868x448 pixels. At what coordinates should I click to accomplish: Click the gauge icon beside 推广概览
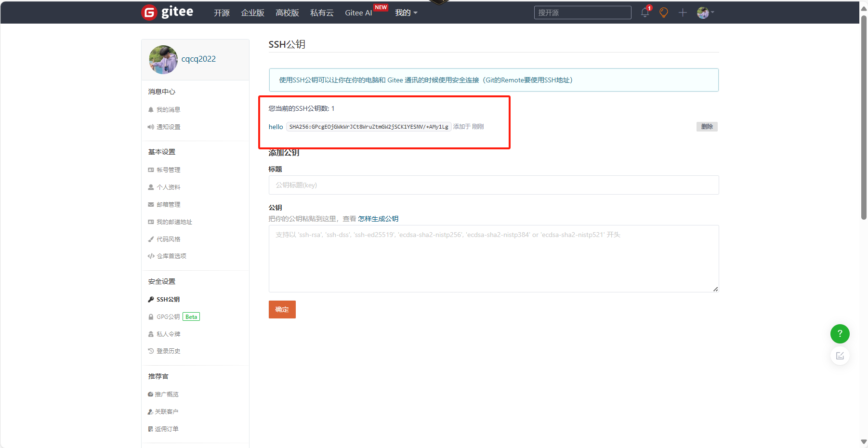150,395
